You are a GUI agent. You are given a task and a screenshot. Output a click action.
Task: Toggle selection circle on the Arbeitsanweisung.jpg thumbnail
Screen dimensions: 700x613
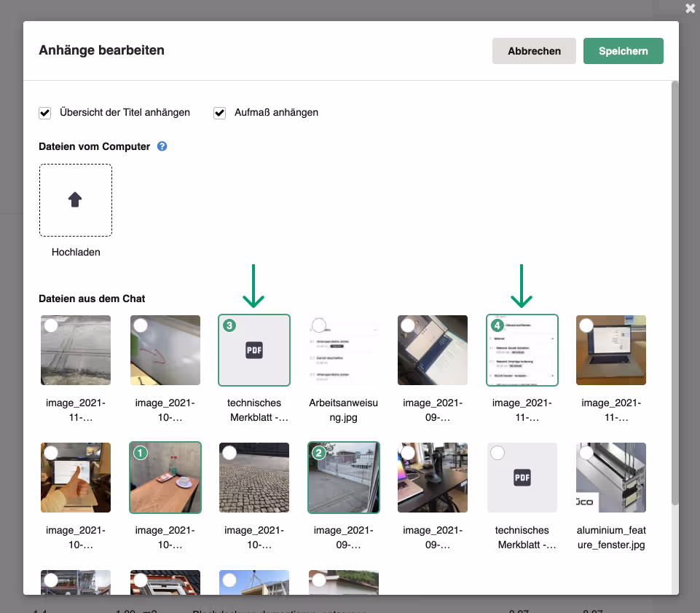point(319,325)
